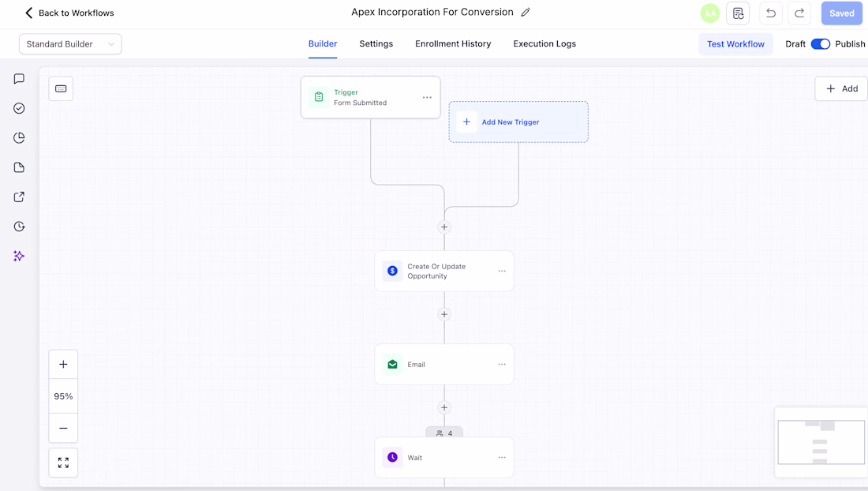Click the Test Workflow button
Screen dimensions: 868x491
tap(735, 43)
